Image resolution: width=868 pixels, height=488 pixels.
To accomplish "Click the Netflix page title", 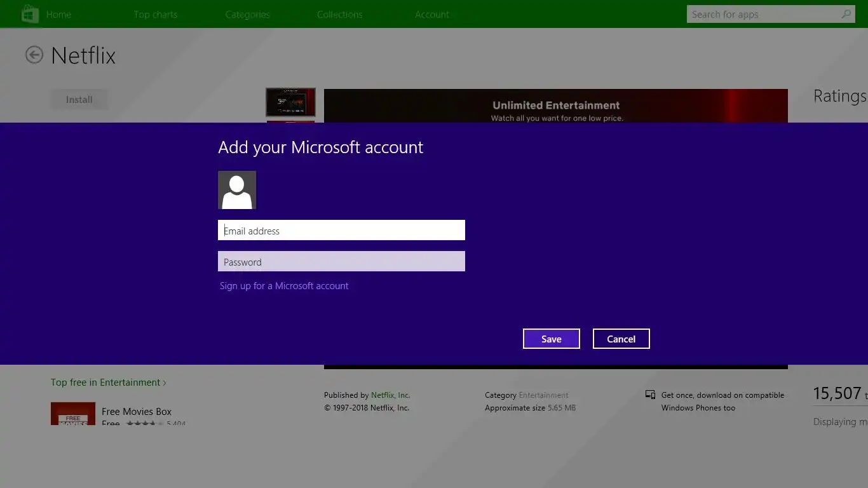I will click(x=83, y=55).
